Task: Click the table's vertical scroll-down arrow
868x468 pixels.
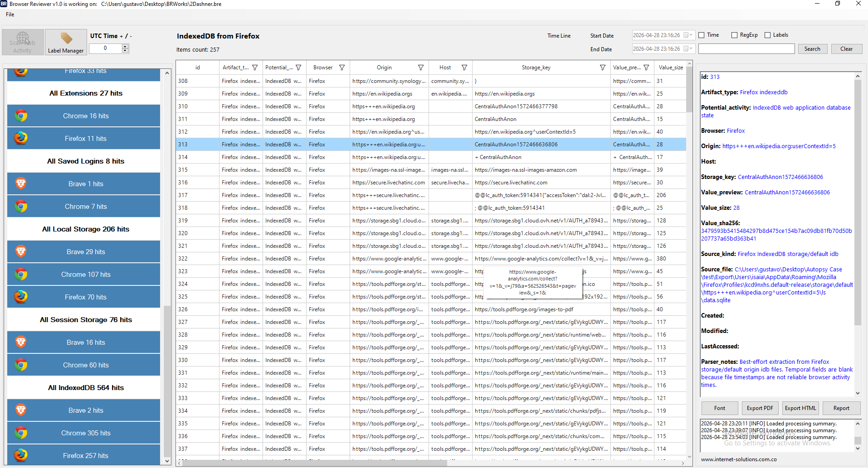Action: pyautogui.click(x=690, y=457)
